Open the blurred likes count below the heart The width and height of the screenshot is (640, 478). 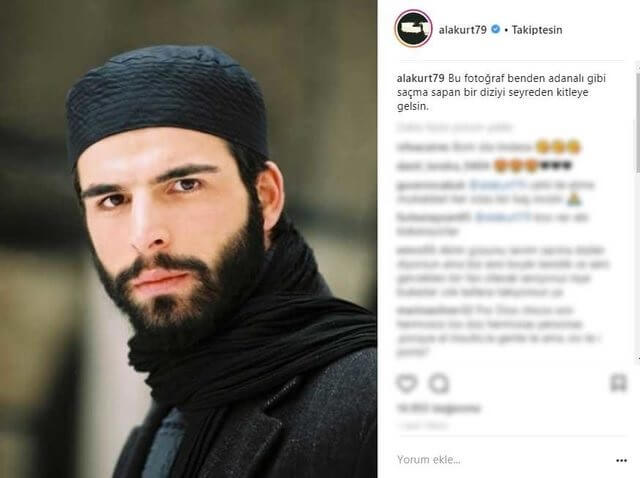tap(439, 408)
